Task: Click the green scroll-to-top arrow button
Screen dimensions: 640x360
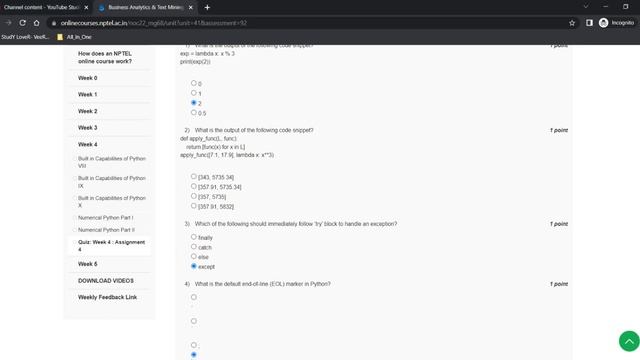Action: [629, 341]
